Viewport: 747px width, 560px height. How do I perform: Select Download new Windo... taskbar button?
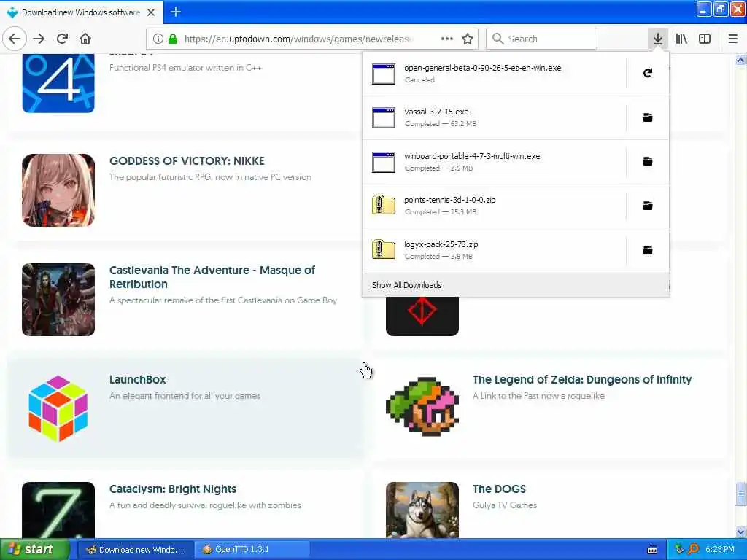(x=136, y=550)
